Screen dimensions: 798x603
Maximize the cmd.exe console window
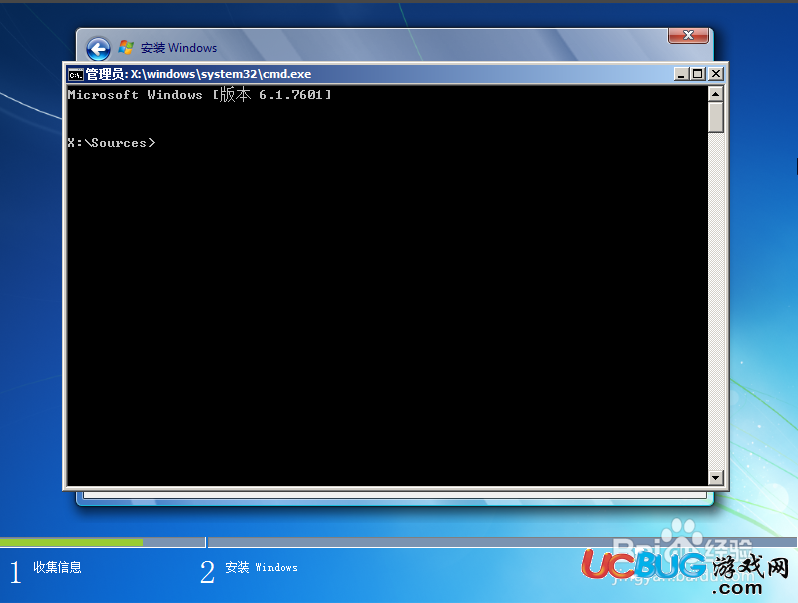(x=698, y=74)
